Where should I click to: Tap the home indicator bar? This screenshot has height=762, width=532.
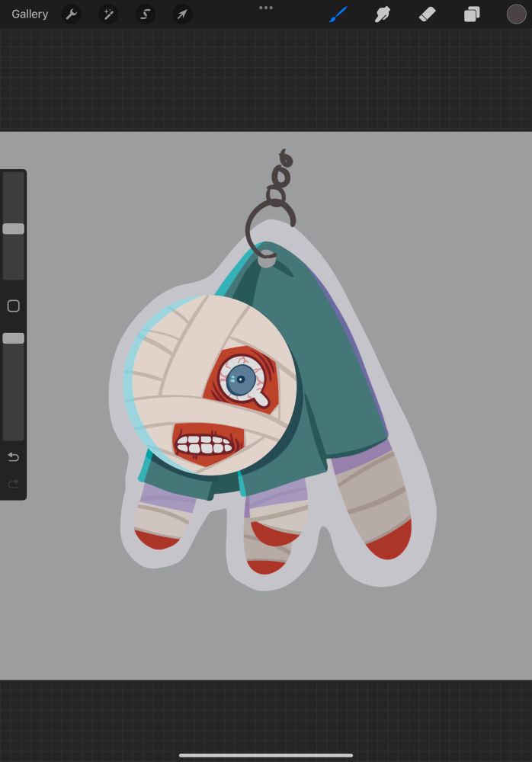click(266, 755)
